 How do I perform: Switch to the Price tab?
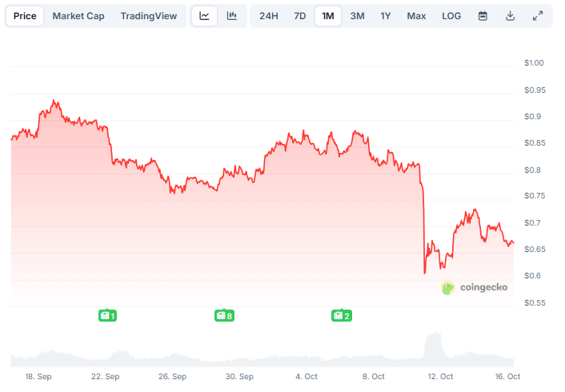click(x=25, y=16)
